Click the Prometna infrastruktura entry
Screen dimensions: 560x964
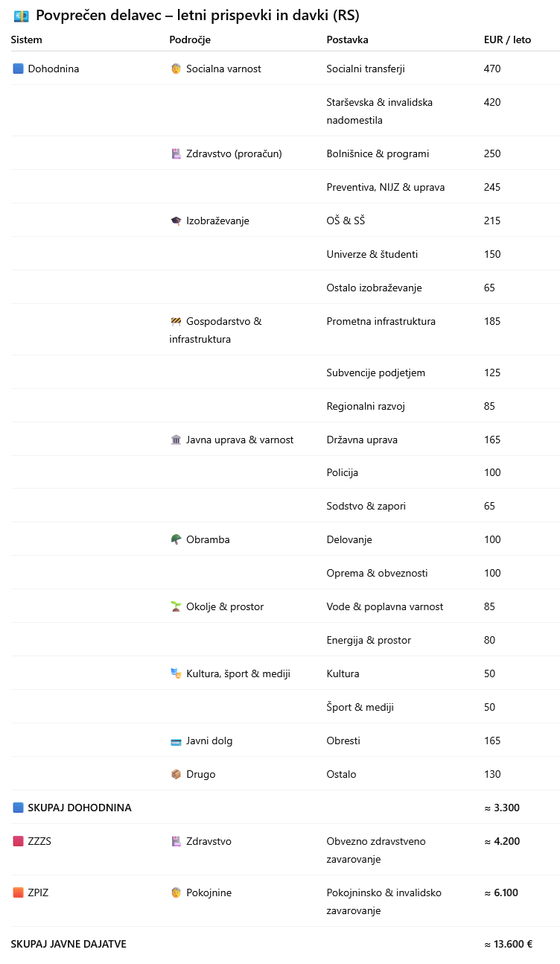(x=381, y=322)
